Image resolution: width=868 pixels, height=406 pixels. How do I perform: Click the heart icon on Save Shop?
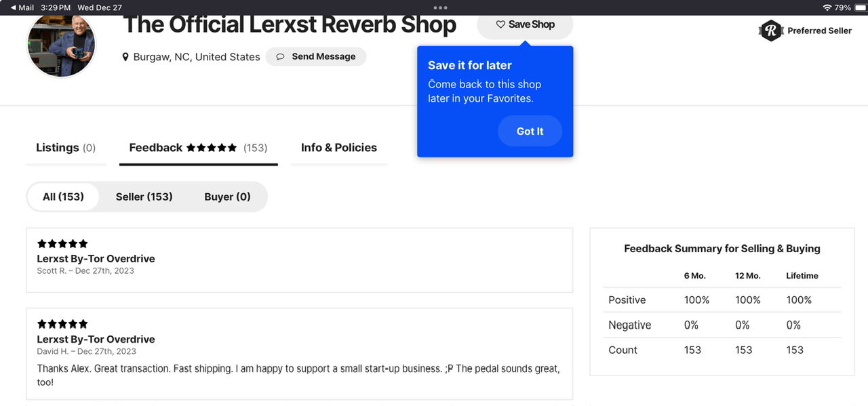500,24
